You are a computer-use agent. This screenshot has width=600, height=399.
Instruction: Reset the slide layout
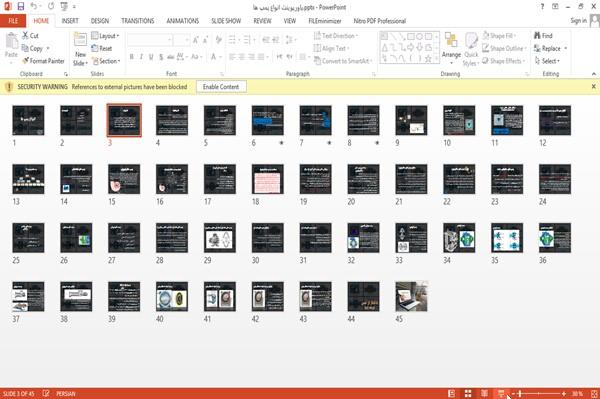[x=102, y=48]
